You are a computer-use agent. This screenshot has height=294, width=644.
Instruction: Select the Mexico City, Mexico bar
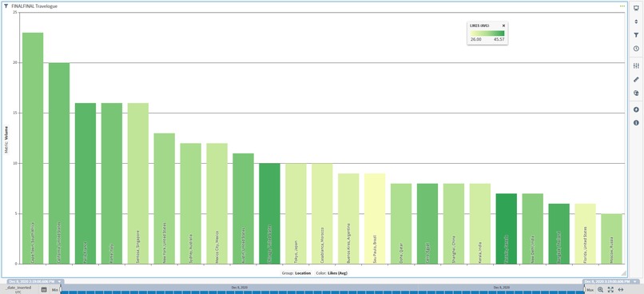pyautogui.click(x=217, y=204)
